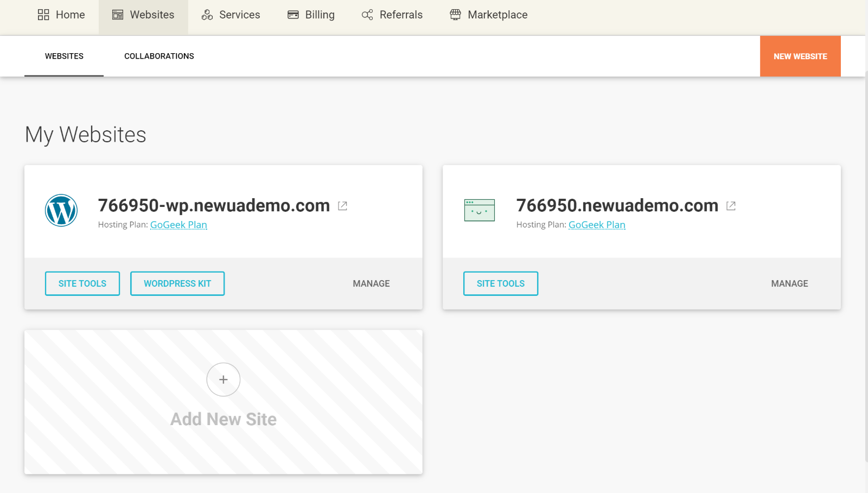The height and width of the screenshot is (493, 868).
Task: Open the Services menu
Action: [231, 15]
